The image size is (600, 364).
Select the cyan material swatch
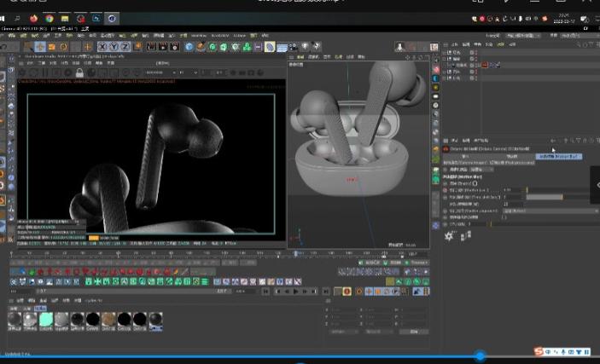coord(46,318)
